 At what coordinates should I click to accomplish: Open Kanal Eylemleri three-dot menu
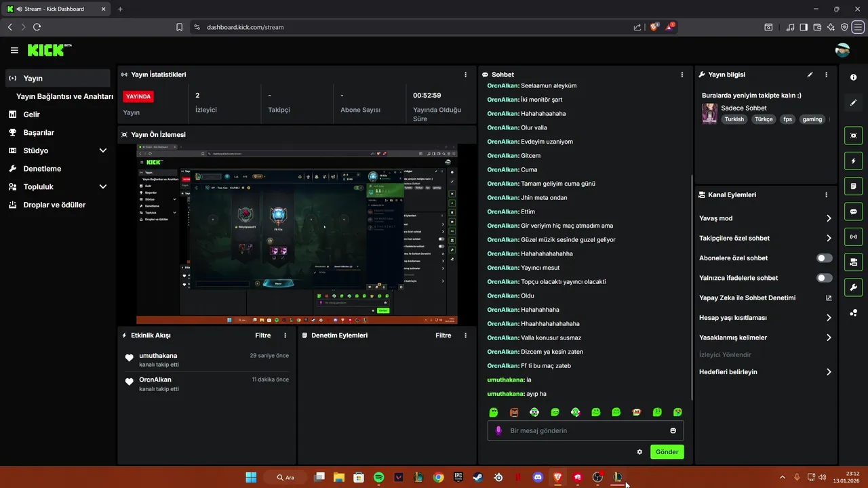click(826, 195)
